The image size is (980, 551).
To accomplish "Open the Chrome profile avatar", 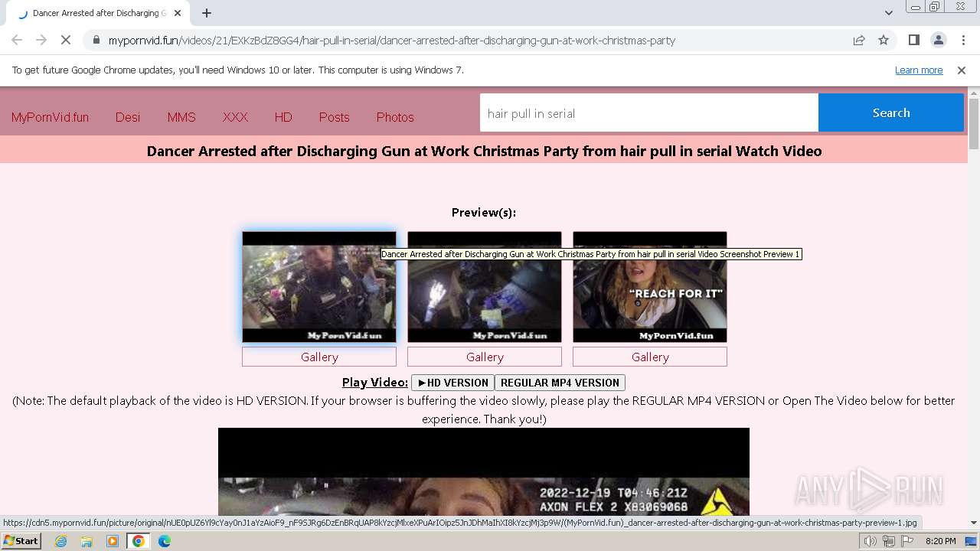I will point(938,40).
